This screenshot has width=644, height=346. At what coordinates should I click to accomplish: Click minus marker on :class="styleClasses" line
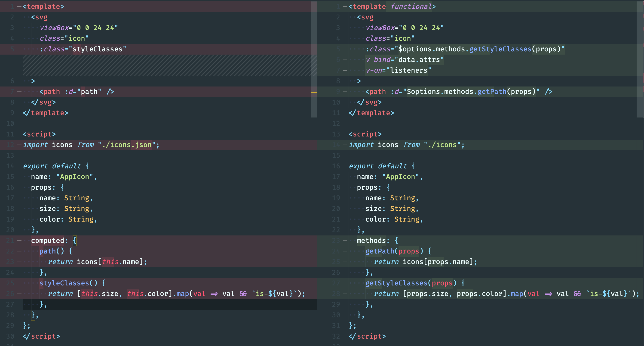click(x=19, y=49)
